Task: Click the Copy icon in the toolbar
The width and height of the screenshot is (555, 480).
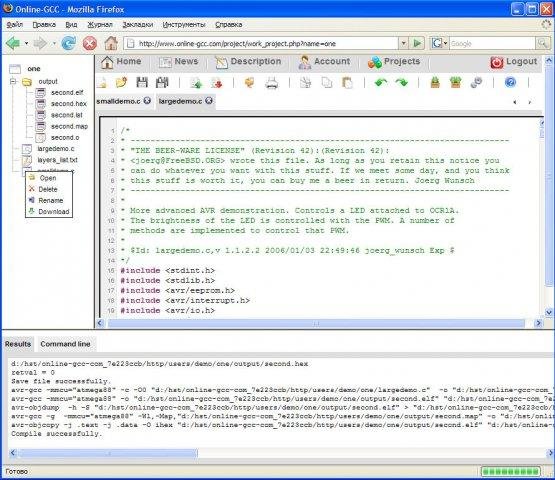Action: coord(327,83)
